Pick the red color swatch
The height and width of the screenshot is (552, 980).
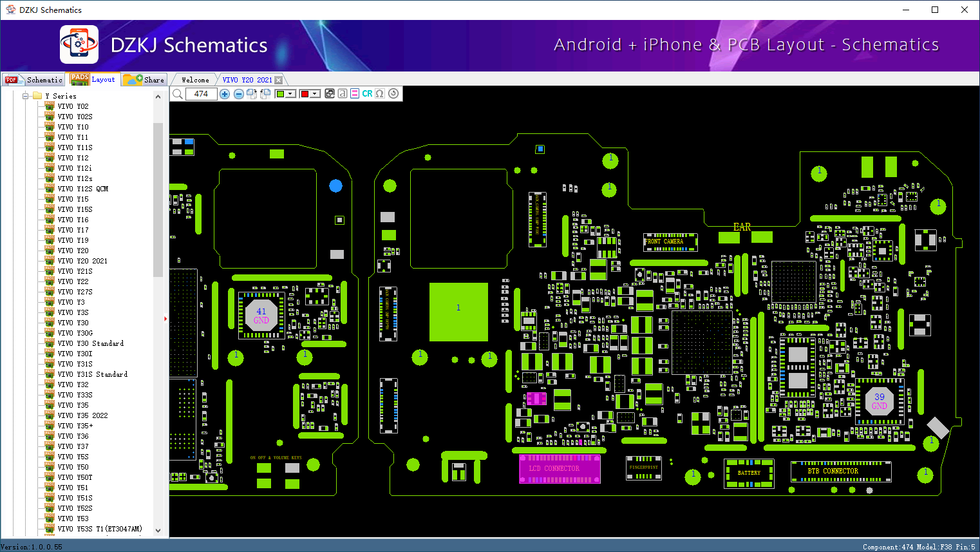pos(305,94)
